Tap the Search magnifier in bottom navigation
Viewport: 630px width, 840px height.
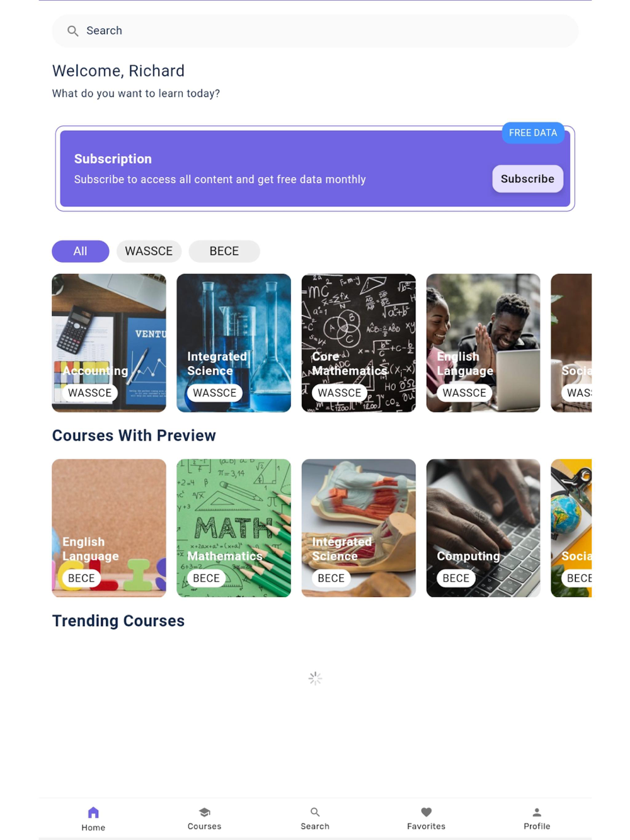(x=315, y=812)
